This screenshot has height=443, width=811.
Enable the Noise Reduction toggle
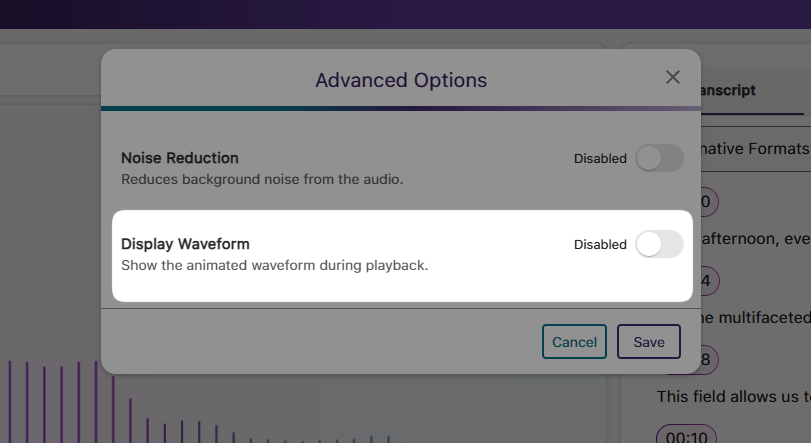tap(659, 158)
